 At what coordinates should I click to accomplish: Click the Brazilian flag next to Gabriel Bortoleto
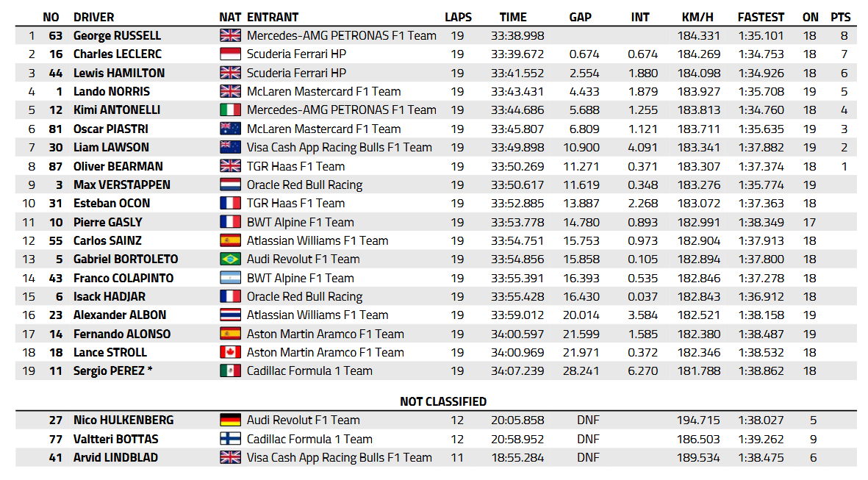[230, 259]
